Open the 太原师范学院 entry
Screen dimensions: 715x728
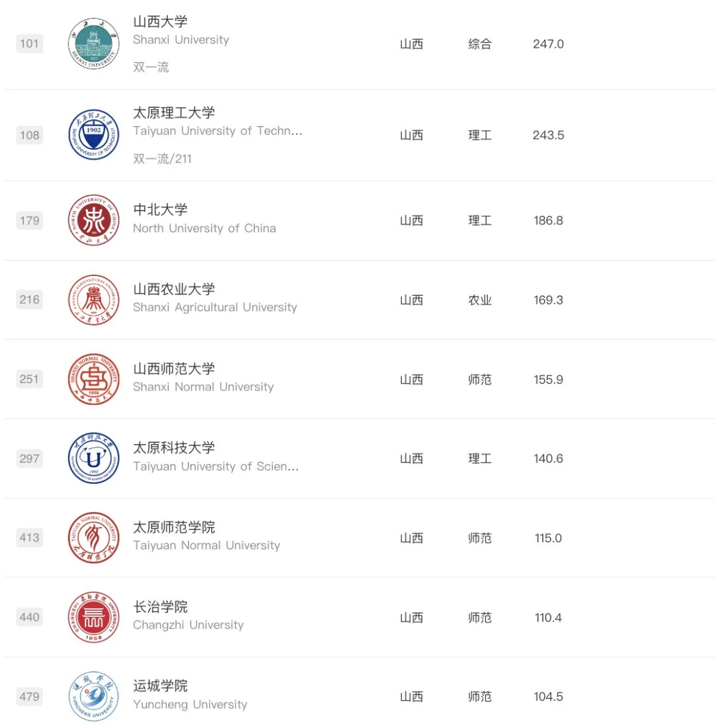pos(173,527)
